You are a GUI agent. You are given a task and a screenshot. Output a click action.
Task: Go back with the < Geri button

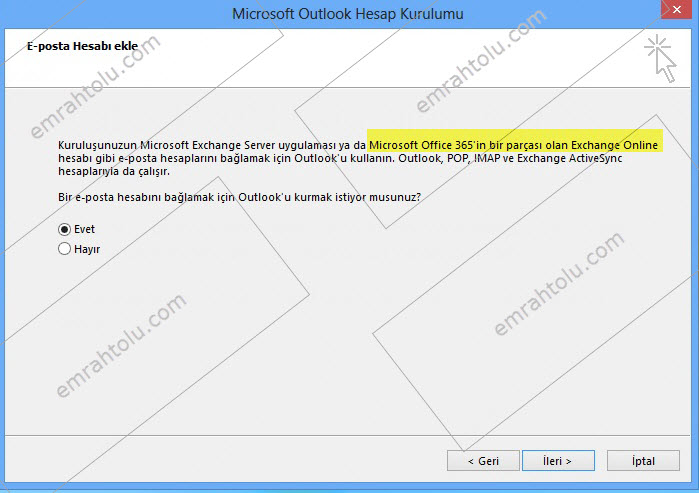pyautogui.click(x=483, y=460)
